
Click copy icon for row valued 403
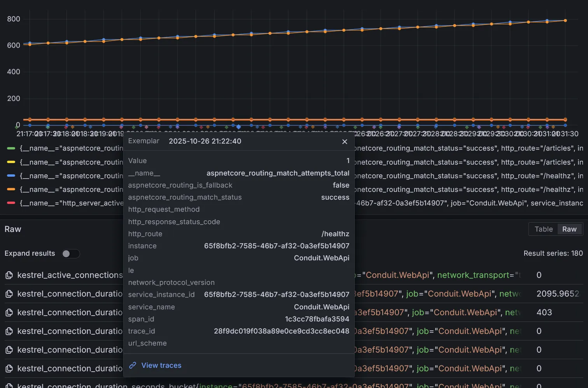tap(9, 313)
